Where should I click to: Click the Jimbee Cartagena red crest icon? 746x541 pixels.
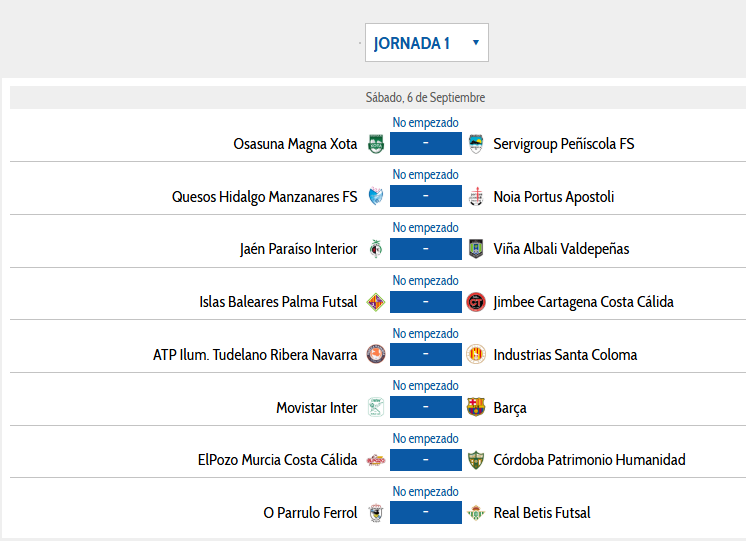pos(476,302)
